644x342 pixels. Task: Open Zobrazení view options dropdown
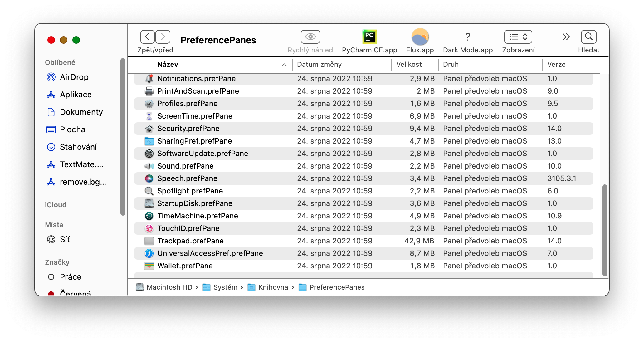(x=518, y=37)
